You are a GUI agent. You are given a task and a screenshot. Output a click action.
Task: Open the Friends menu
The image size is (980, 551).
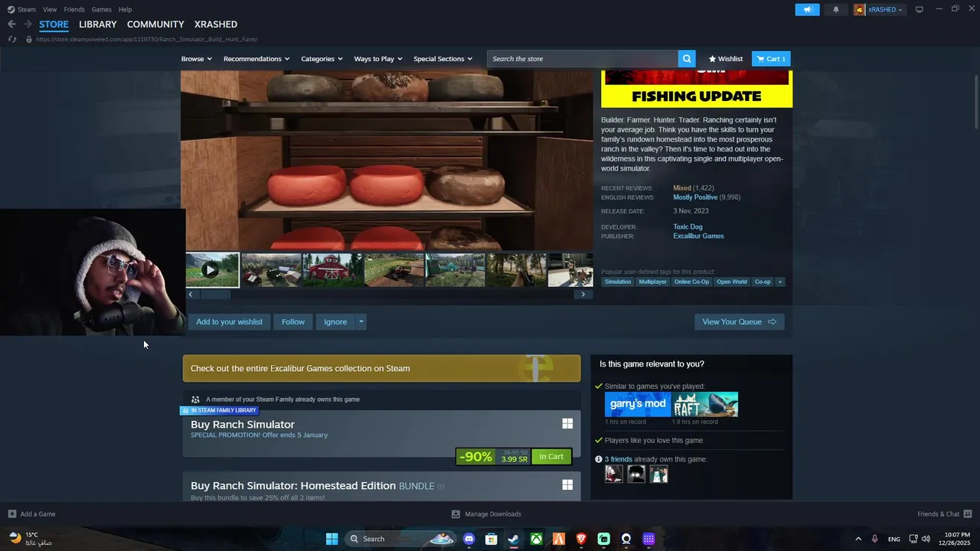click(x=74, y=9)
